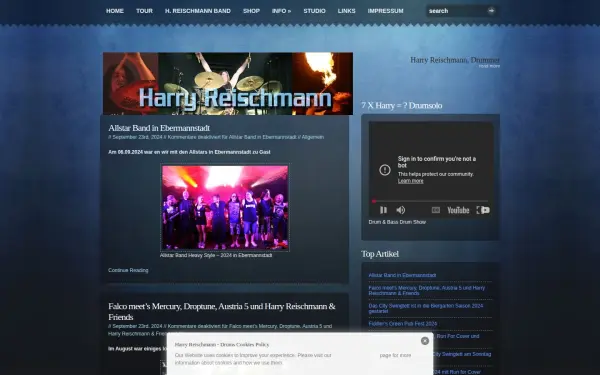This screenshot has width=600, height=375.
Task: Click the 'Harry Reischmann, Drummer' heading
Action: (455, 60)
